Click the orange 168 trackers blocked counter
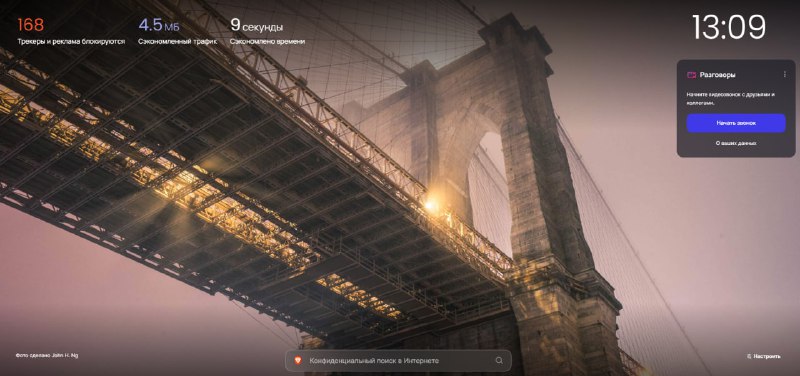Image resolution: width=800 pixels, height=376 pixels. coord(31,24)
